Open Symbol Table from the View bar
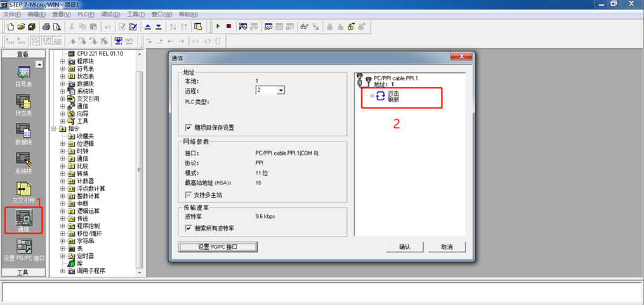644x305 pixels. point(23,76)
